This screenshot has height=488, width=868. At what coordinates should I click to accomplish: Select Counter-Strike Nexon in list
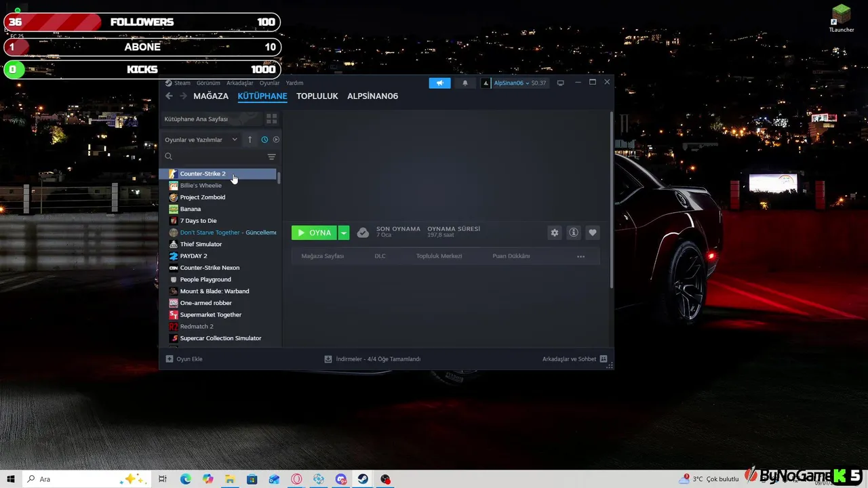point(218,268)
